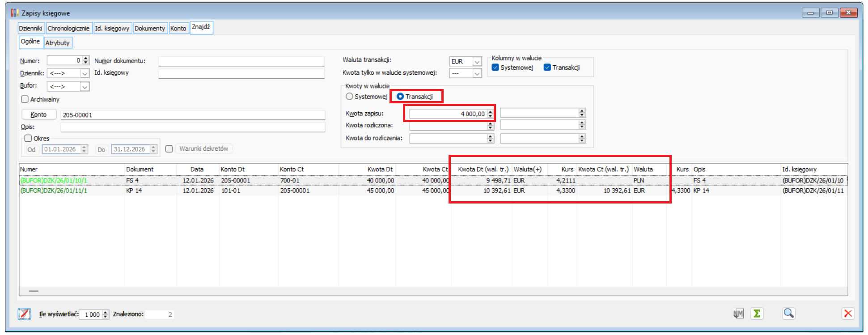Click the Ile wyświetlać stepper arrows
This screenshot has width=868, height=335.
click(x=106, y=314)
